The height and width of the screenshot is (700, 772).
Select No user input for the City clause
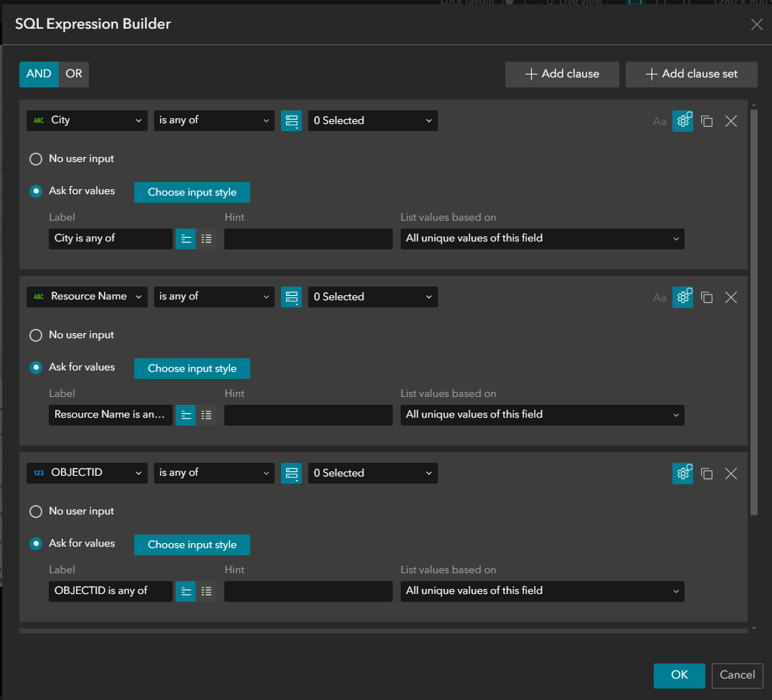tap(35, 158)
